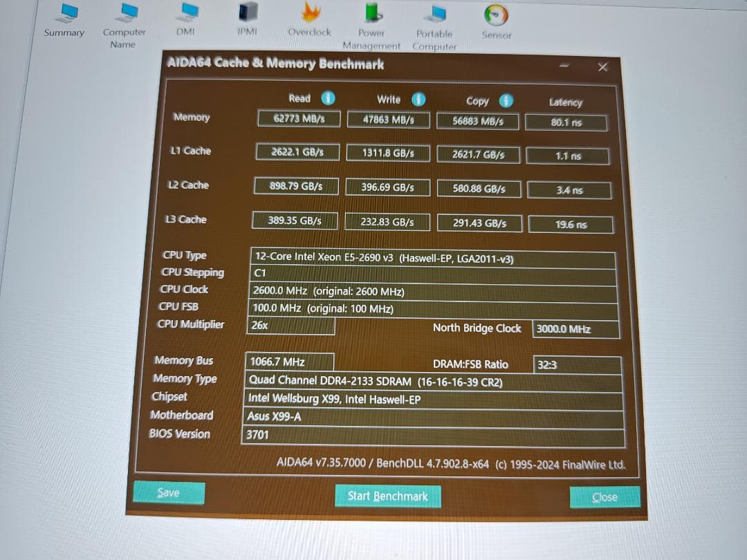View DMI information
Screen dimensions: 747x560
[185, 17]
